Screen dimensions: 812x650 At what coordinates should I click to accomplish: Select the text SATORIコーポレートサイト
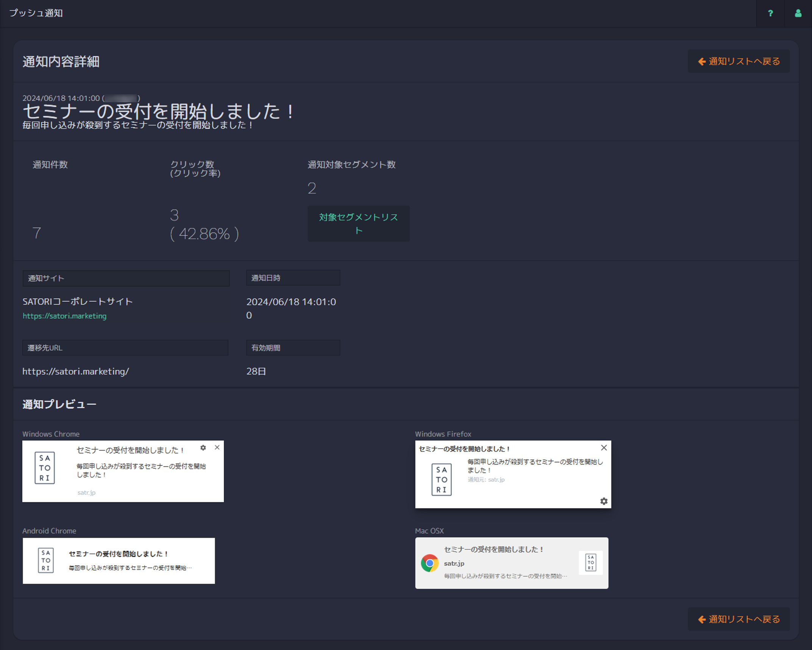(78, 302)
